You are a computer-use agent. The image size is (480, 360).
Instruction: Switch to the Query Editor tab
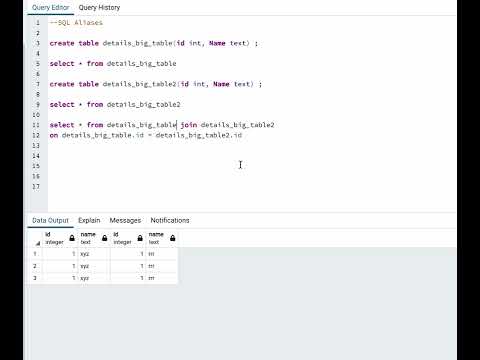click(x=50, y=7)
